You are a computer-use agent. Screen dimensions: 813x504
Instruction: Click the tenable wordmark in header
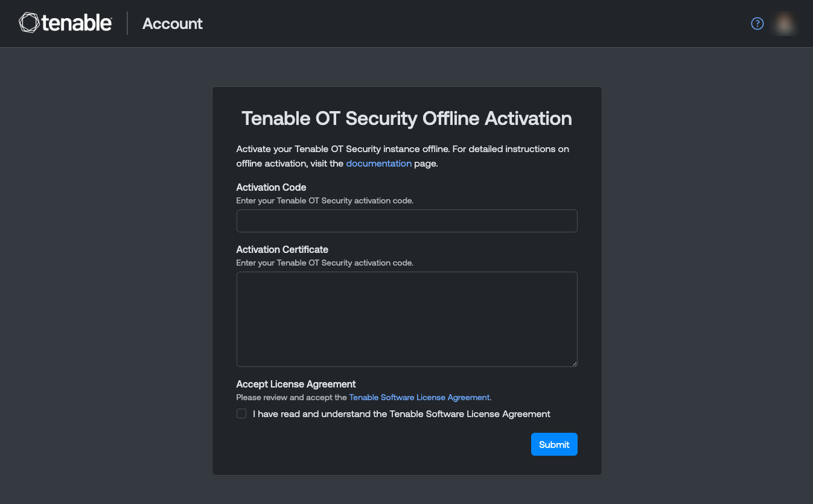pyautogui.click(x=77, y=24)
